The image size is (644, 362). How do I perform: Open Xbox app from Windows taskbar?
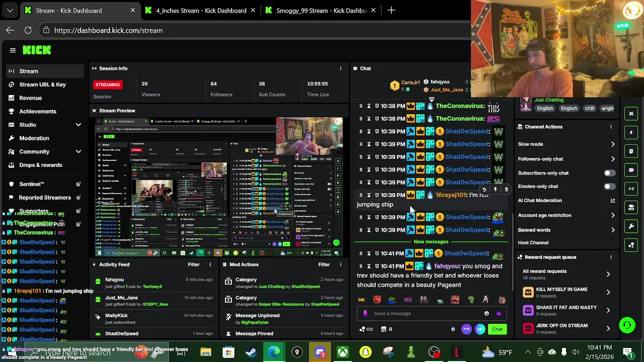343,352
